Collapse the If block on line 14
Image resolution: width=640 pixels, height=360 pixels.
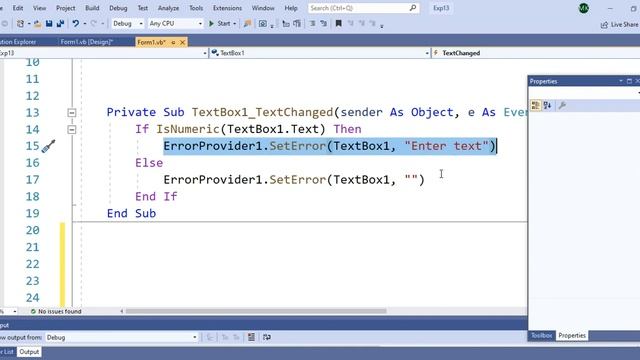(71, 129)
